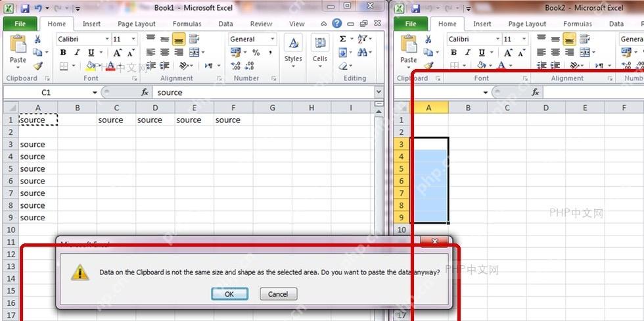Open the Calibri font dropdown in Book1
The height and width of the screenshot is (321, 644).
coord(107,39)
